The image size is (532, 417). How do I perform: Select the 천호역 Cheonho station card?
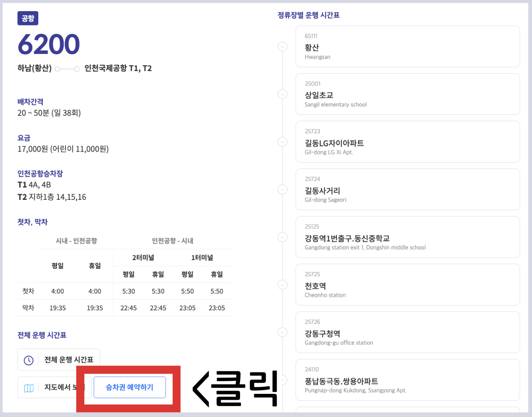408,285
